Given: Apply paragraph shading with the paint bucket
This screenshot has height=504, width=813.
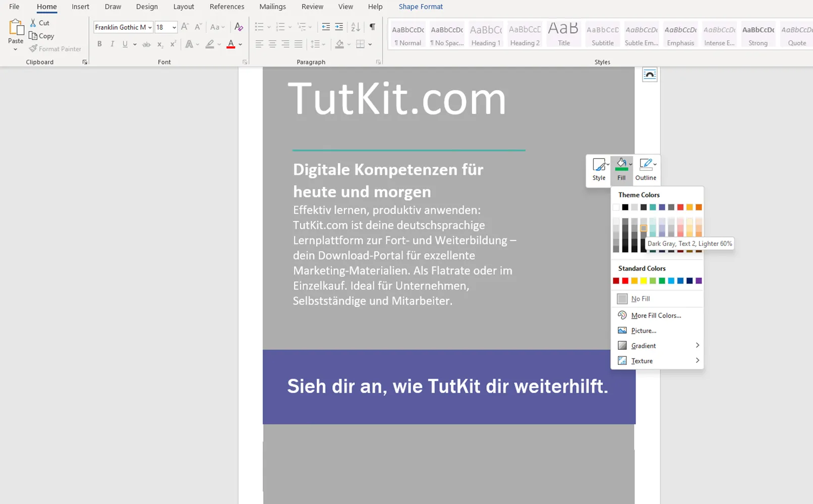Looking at the screenshot, I should point(339,44).
